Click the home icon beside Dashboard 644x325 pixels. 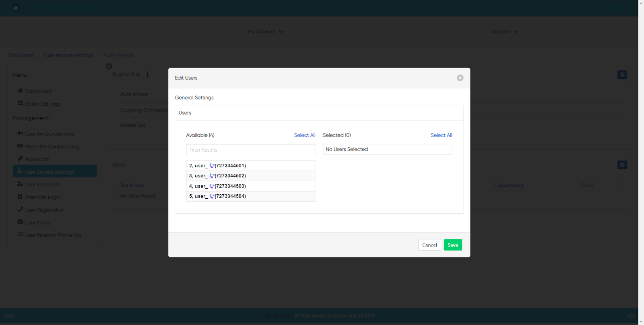click(20, 91)
